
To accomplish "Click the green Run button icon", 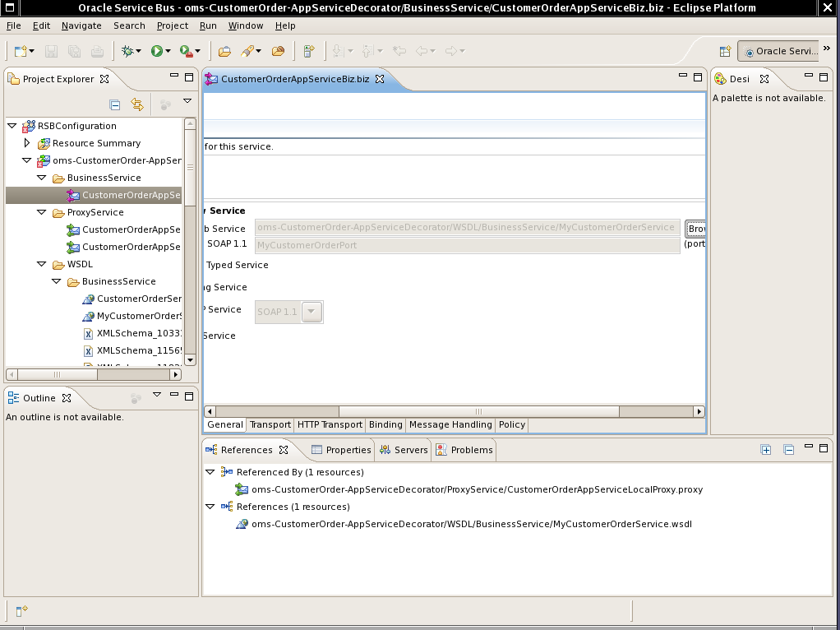I will [x=157, y=51].
